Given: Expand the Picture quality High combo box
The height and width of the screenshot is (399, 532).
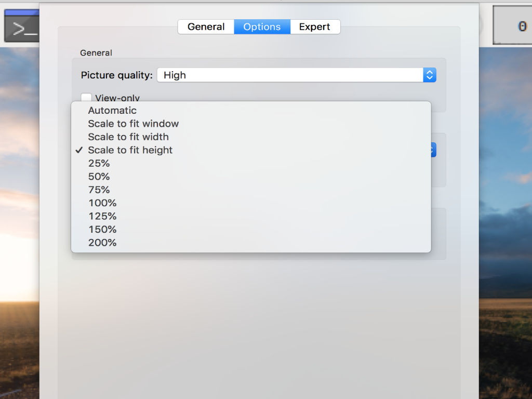Looking at the screenshot, I should pyautogui.click(x=297, y=75).
